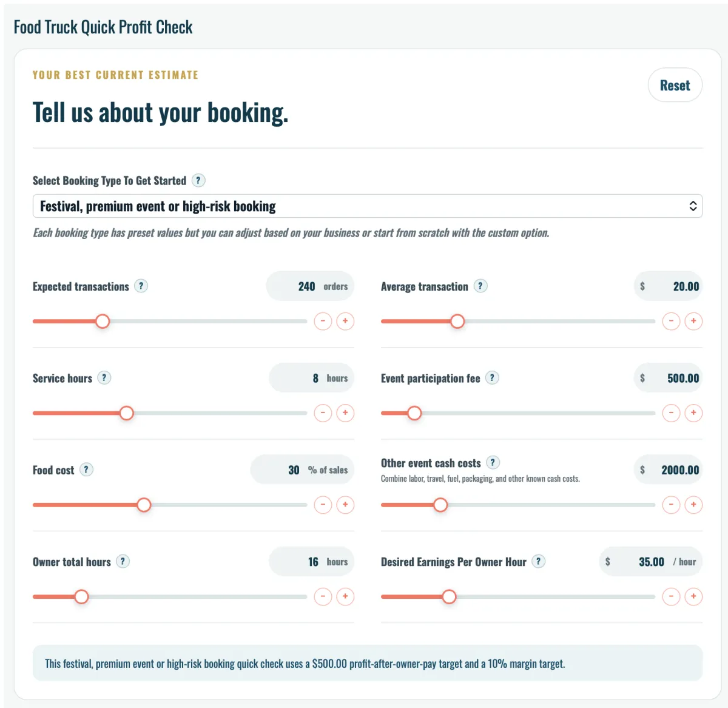Increase Food cost percentage with plus button
The height and width of the screenshot is (708, 728).
[x=345, y=505]
